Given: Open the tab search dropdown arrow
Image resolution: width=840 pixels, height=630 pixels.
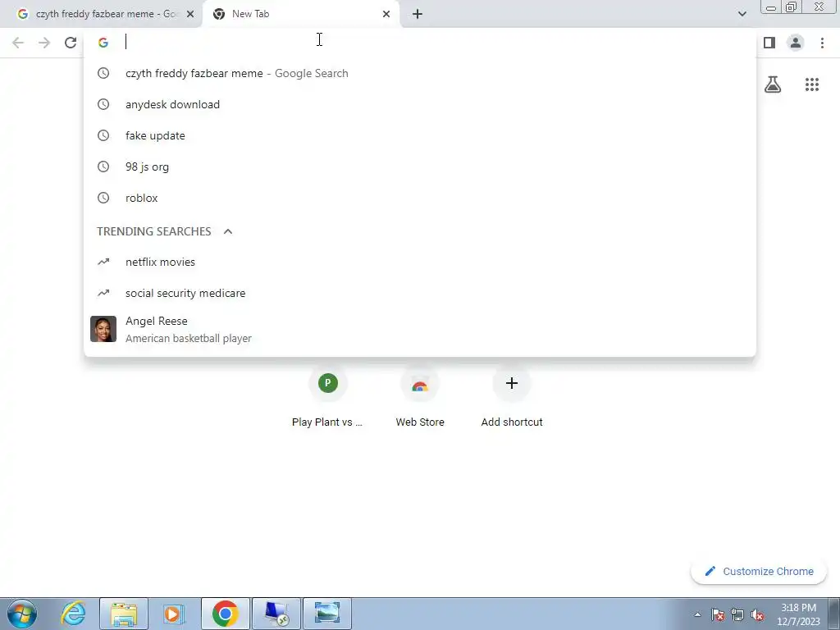Looking at the screenshot, I should point(742,14).
